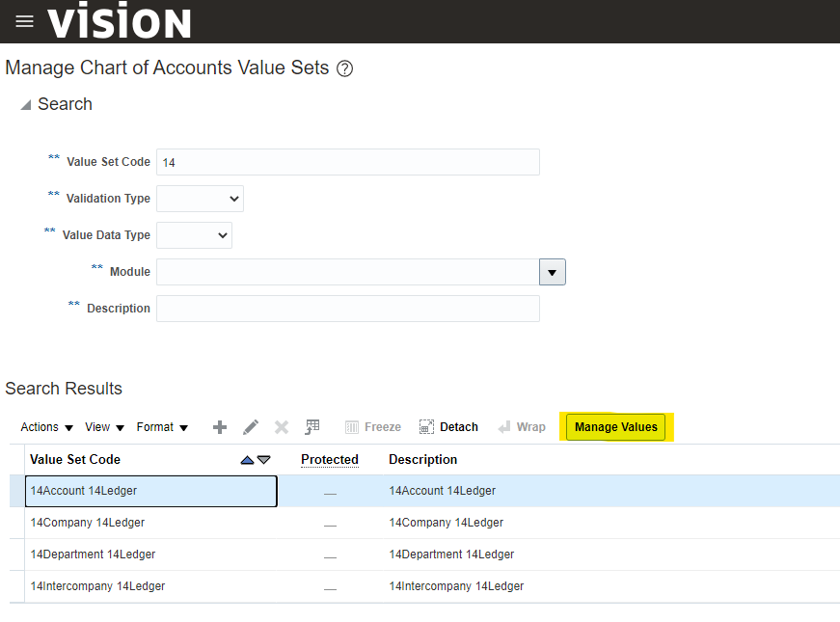The height and width of the screenshot is (622, 840).
Task: Click the plus Create icon
Action: pyautogui.click(x=220, y=427)
